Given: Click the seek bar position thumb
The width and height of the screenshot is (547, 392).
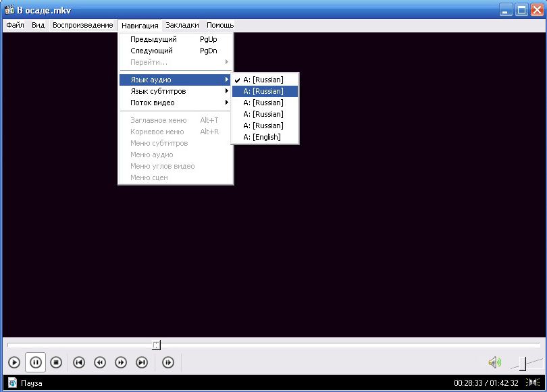Looking at the screenshot, I should pyautogui.click(x=156, y=345).
